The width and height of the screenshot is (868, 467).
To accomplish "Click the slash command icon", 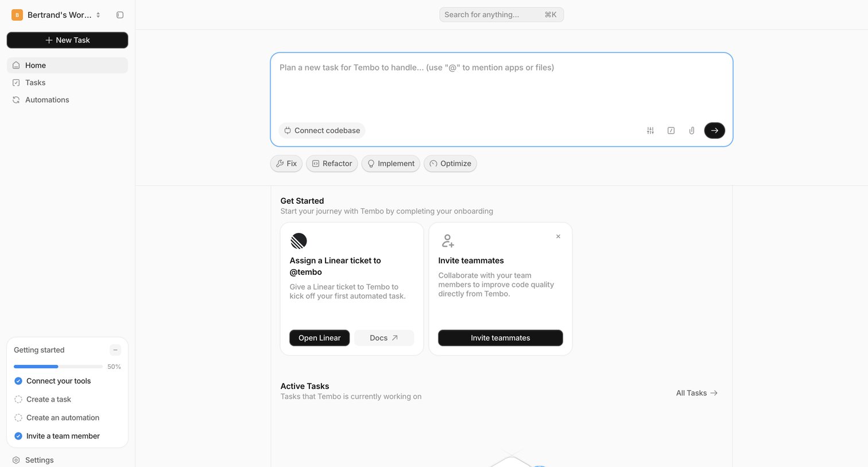I will (x=671, y=131).
